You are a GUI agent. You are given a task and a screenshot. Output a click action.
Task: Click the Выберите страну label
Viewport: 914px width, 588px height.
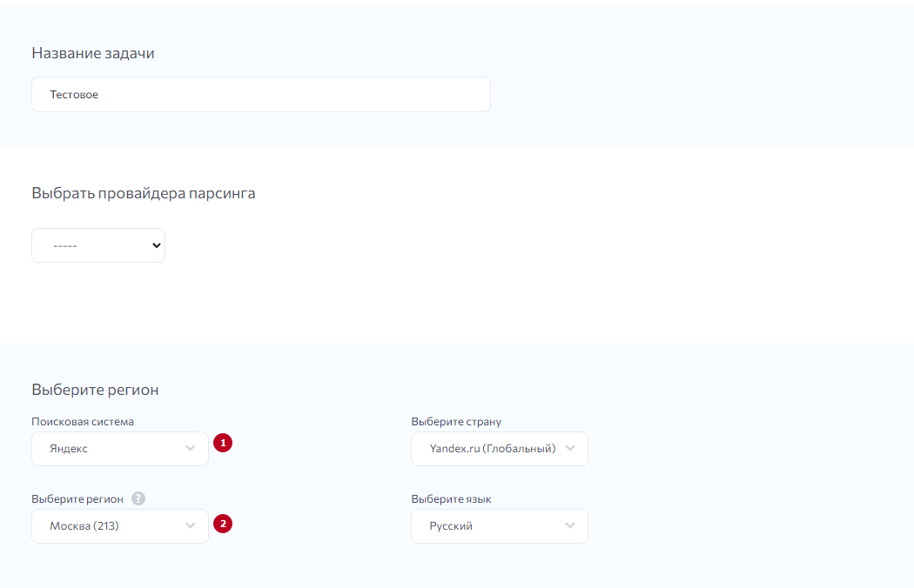456,422
